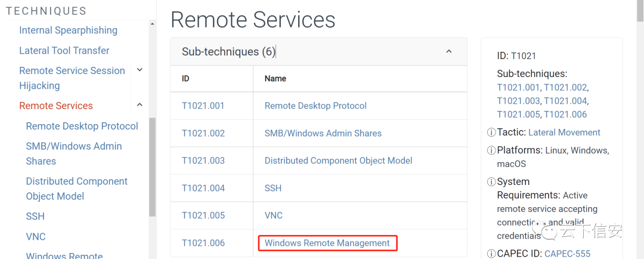Expand Remote Service Session Hijacking chevron
This screenshot has height=259, width=644.
(140, 70)
